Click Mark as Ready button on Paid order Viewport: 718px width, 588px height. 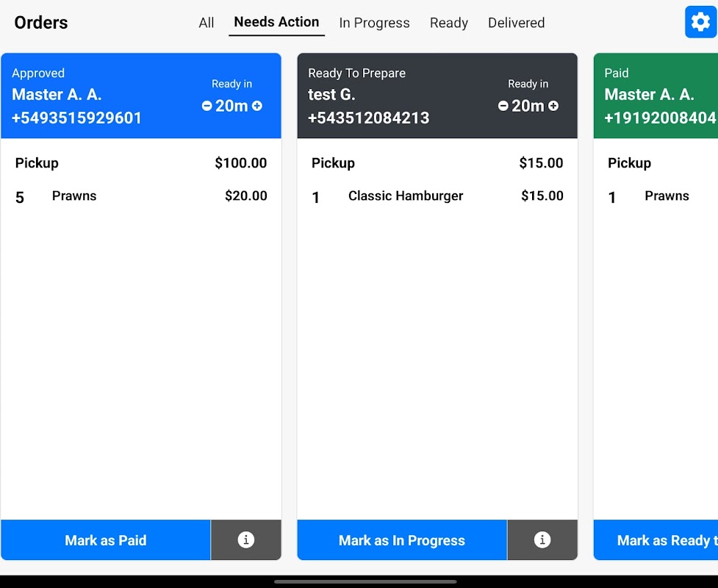point(656,540)
